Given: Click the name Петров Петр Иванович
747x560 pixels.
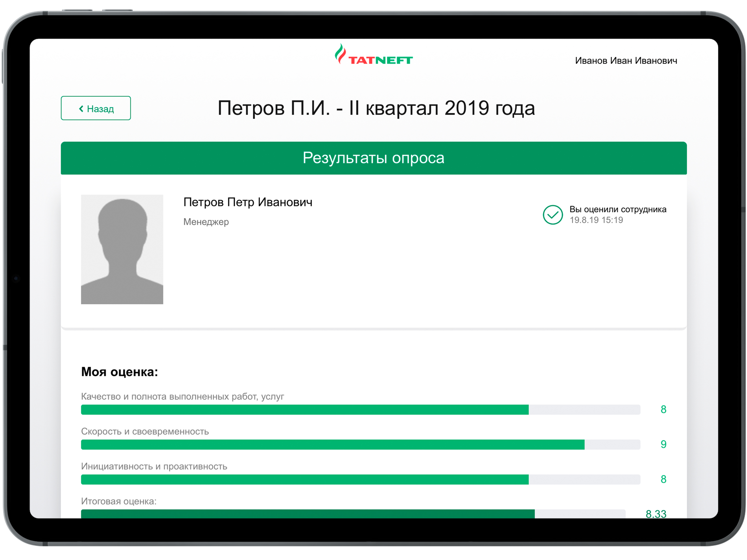Looking at the screenshot, I should pyautogui.click(x=247, y=202).
